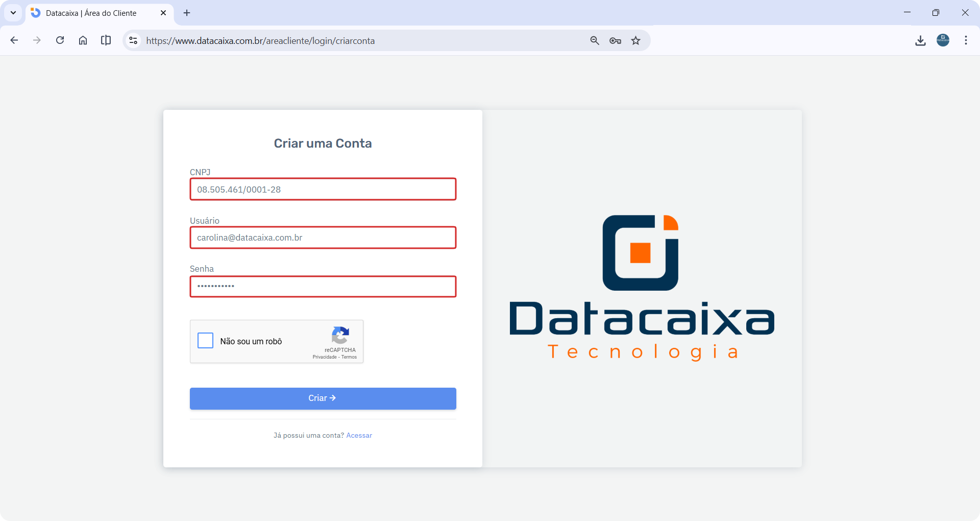Viewport: 980px width, 521px height.
Task: Open the browser downloads icon
Action: [920, 40]
